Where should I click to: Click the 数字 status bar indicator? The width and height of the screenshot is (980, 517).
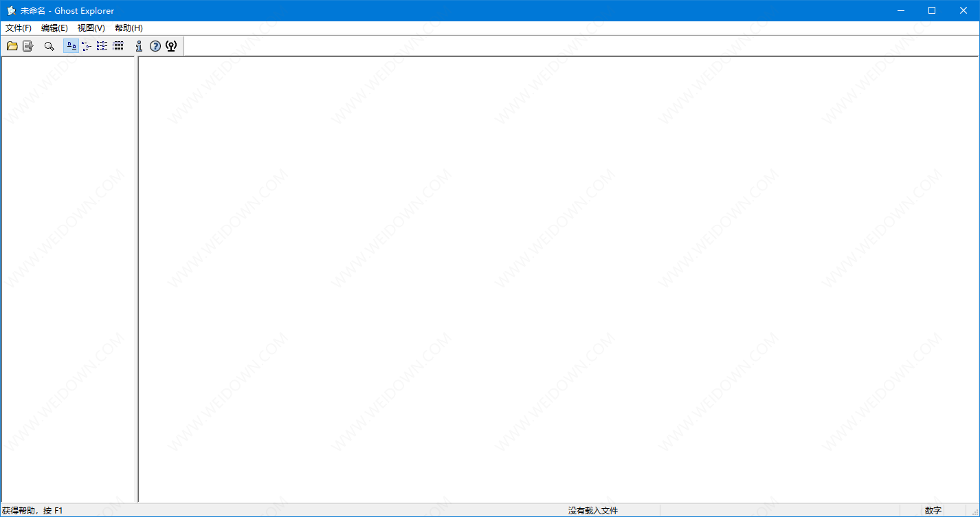(933, 511)
